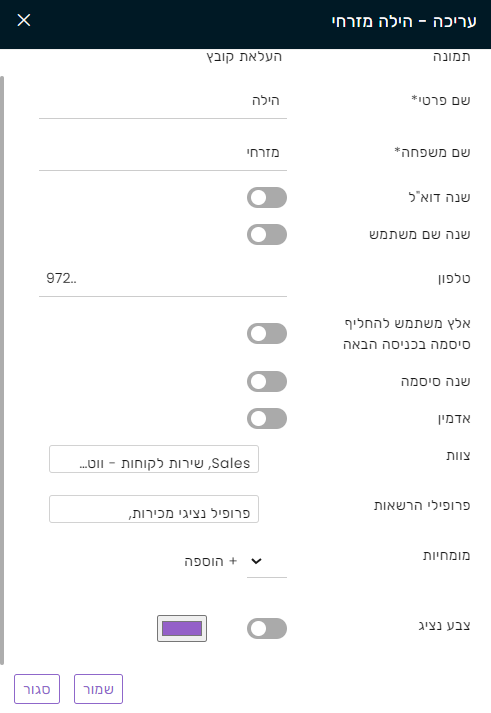Enable the שנה סיסמה switch
491x713 pixels.
pyautogui.click(x=267, y=381)
